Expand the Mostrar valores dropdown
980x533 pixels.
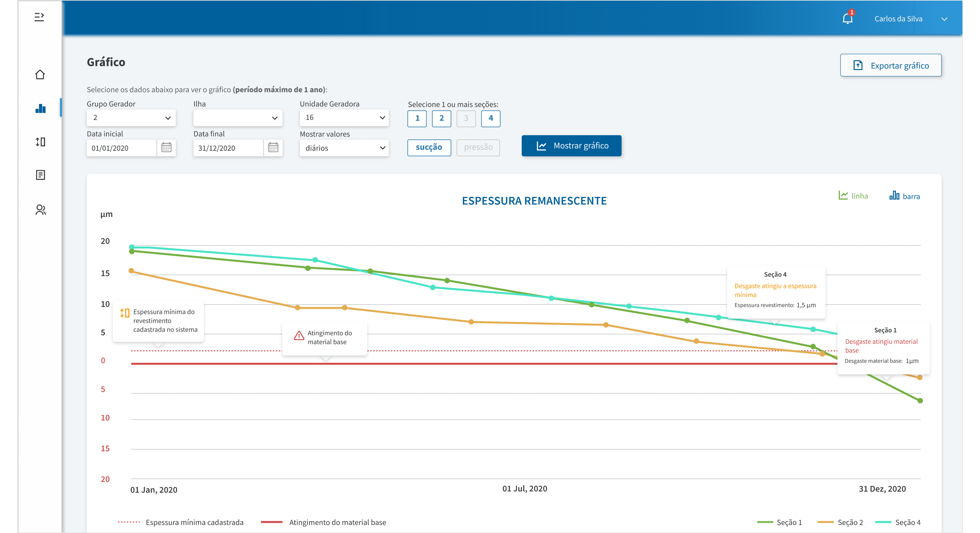pyautogui.click(x=344, y=148)
